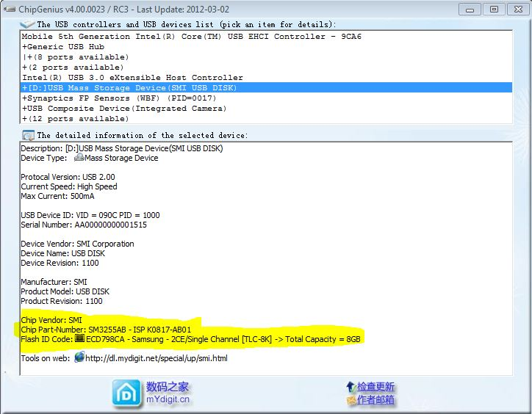Click the 作者邮箱 author email link
Image resolution: width=532 pixels, height=414 pixels.
[375, 400]
